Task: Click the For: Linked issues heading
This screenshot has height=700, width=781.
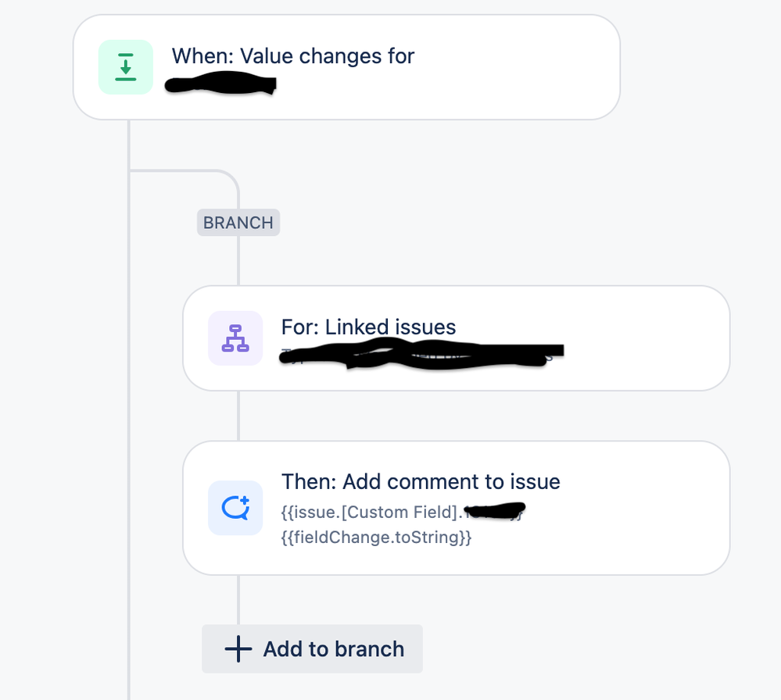Action: click(x=368, y=327)
